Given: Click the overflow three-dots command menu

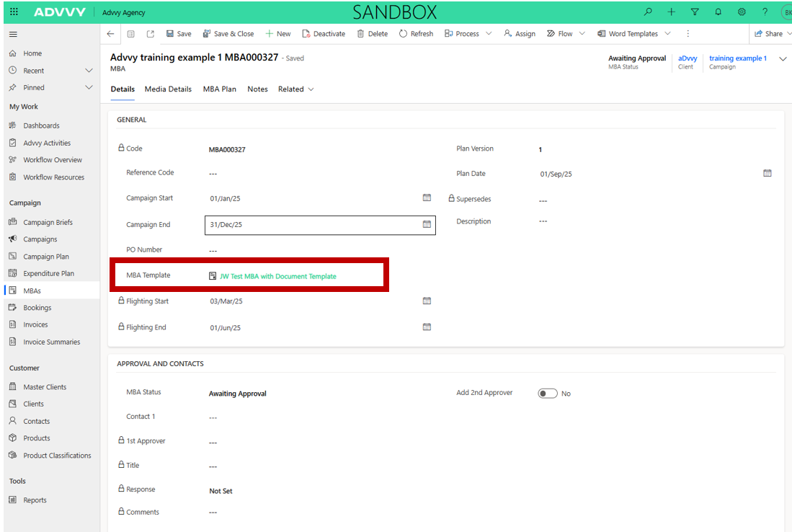Looking at the screenshot, I should tap(688, 34).
